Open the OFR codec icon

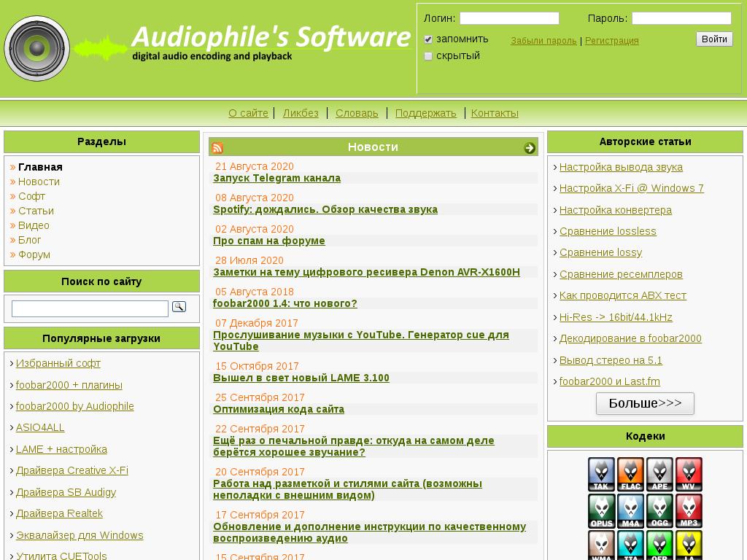(x=659, y=545)
